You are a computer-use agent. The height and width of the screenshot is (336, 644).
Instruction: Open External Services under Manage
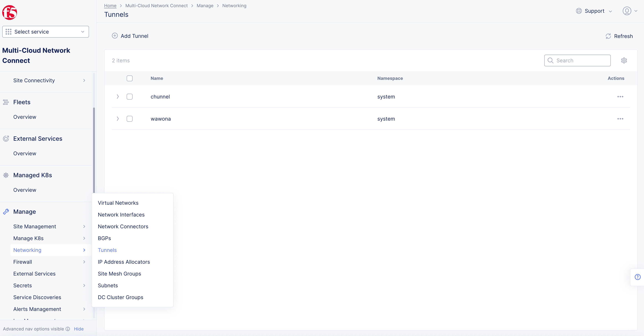click(x=34, y=274)
